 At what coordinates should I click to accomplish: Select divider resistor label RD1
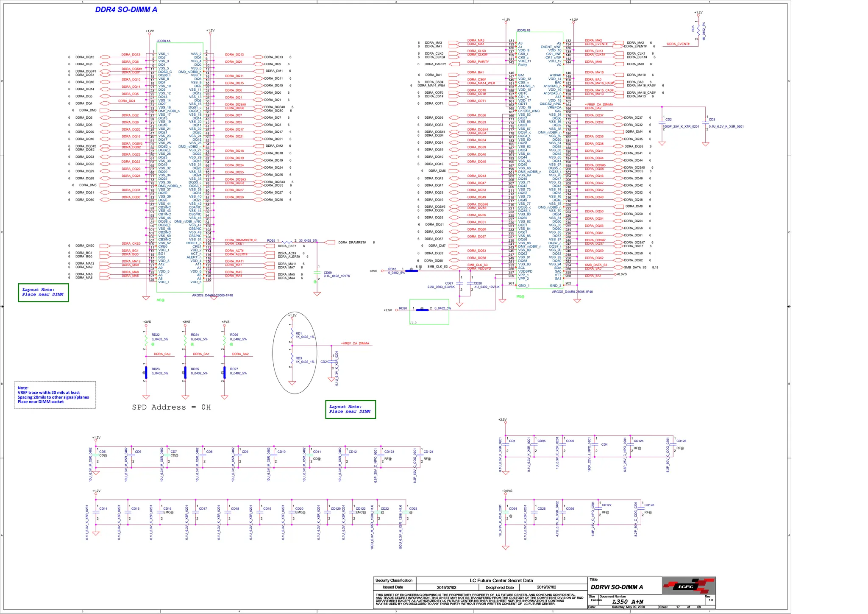(x=299, y=333)
